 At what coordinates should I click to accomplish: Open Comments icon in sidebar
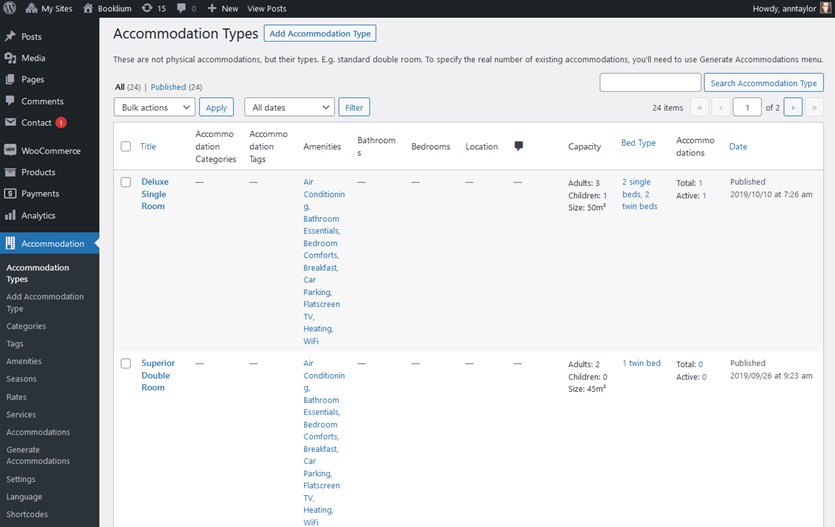pyautogui.click(x=10, y=101)
